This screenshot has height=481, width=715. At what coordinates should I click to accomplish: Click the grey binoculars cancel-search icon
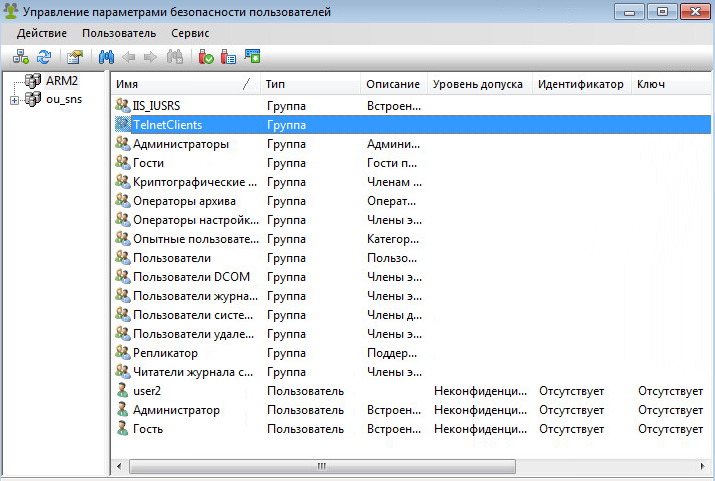pos(175,57)
